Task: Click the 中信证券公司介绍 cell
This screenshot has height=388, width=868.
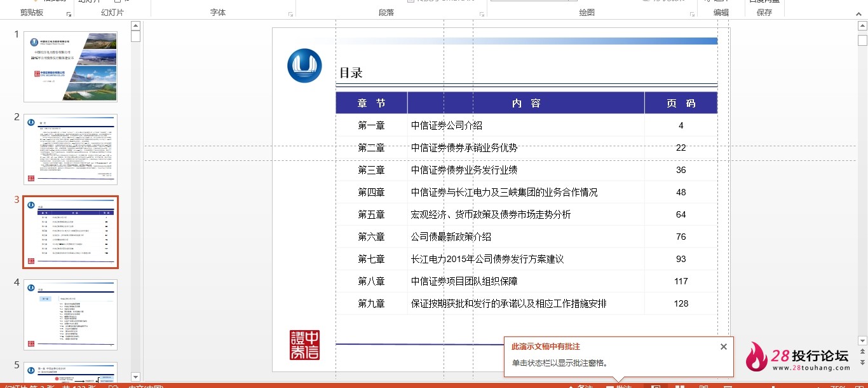Action: point(526,125)
